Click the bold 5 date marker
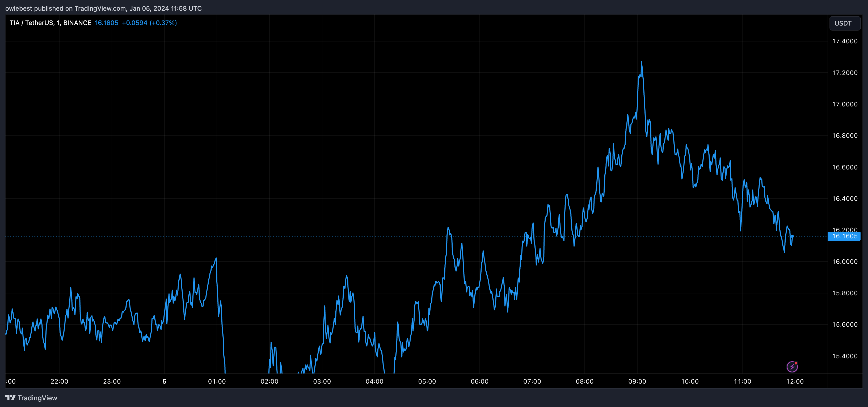 [x=165, y=381]
